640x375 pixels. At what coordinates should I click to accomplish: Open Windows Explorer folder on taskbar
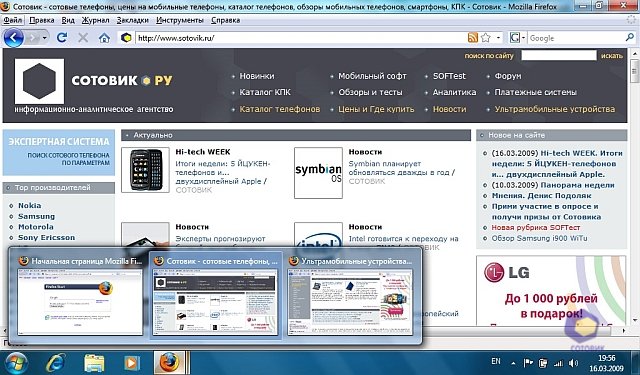(94, 363)
